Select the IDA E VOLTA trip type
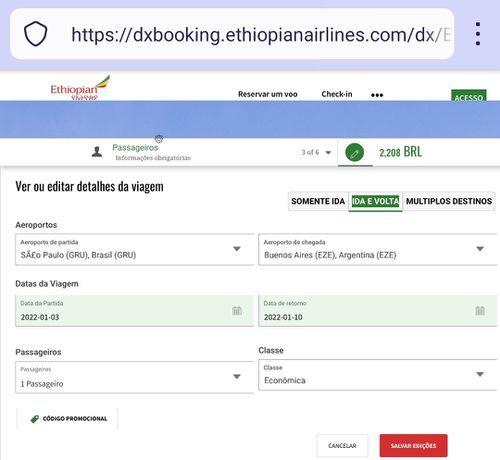This screenshot has width=500, height=460. click(x=375, y=201)
